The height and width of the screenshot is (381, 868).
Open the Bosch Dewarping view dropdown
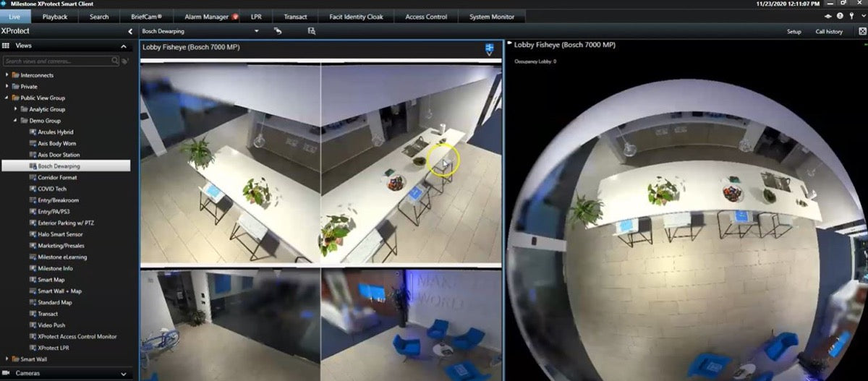click(x=256, y=31)
